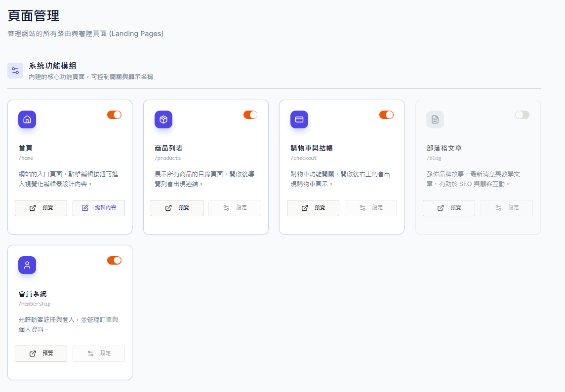Click the user icon on 會員系統 card
The width and height of the screenshot is (565, 392).
tap(27, 265)
